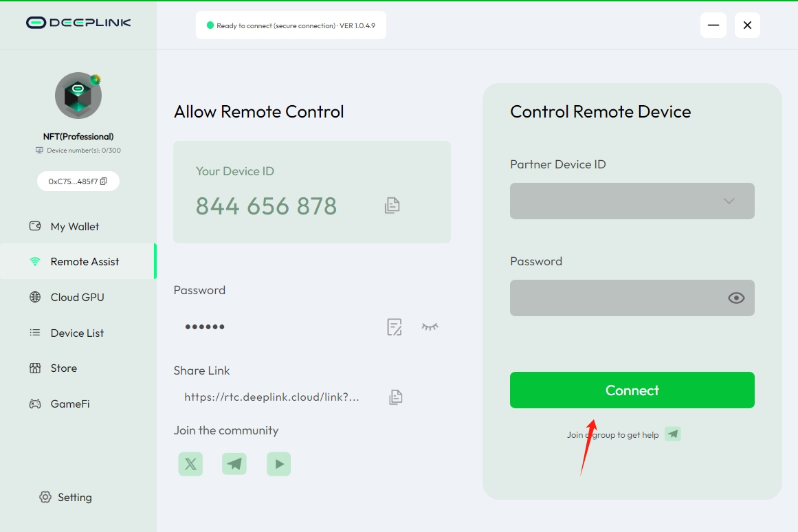This screenshot has height=532, width=798.
Task: Click the green Connect button
Action: 632,390
